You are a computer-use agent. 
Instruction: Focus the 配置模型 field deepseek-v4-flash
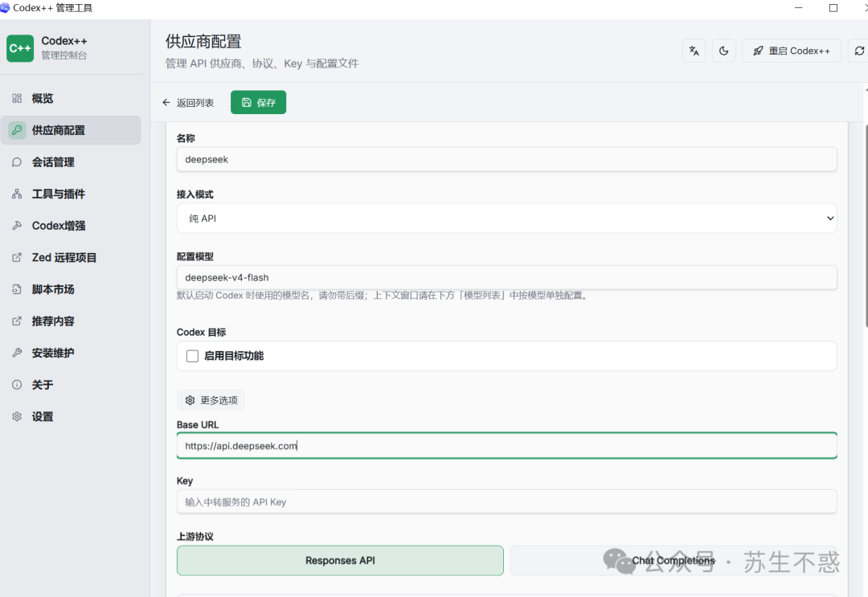point(506,277)
